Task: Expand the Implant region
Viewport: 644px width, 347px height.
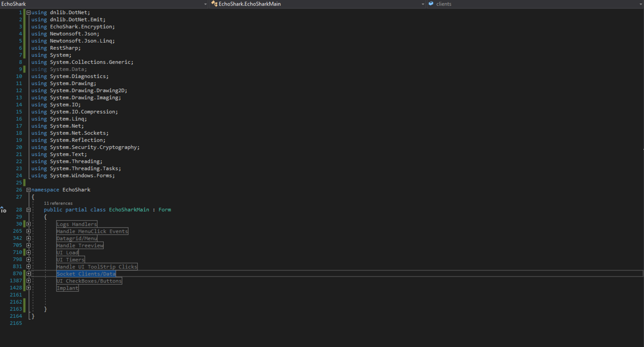Action: pyautogui.click(x=28, y=288)
